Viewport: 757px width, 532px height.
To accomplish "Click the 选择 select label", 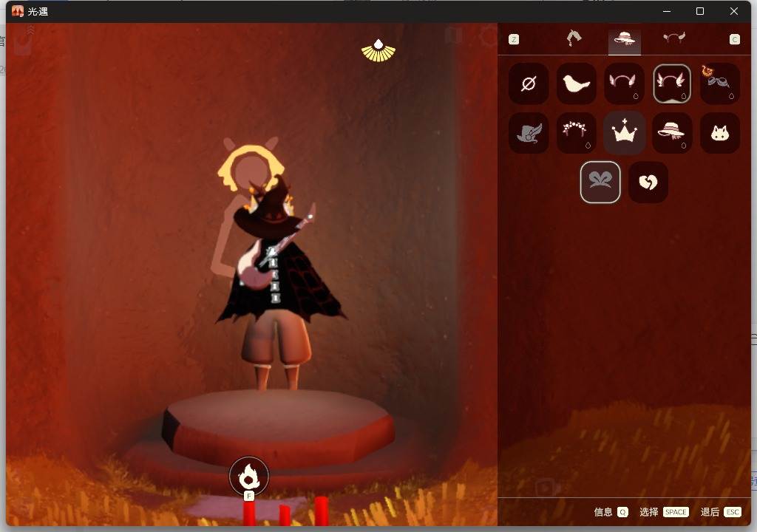I will 649,512.
